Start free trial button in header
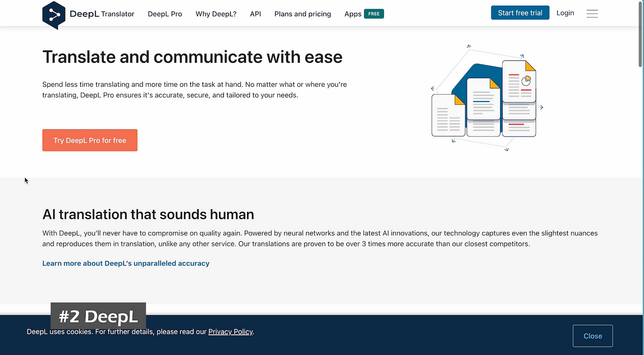This screenshot has width=644, height=355. (520, 13)
